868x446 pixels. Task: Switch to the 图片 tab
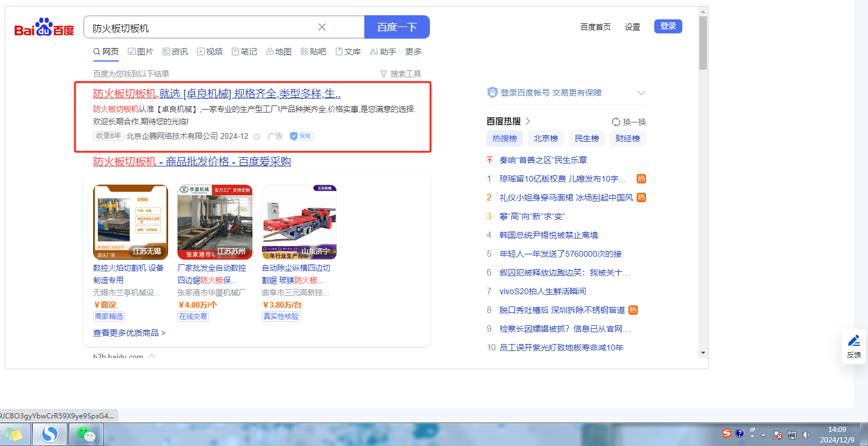pos(141,52)
